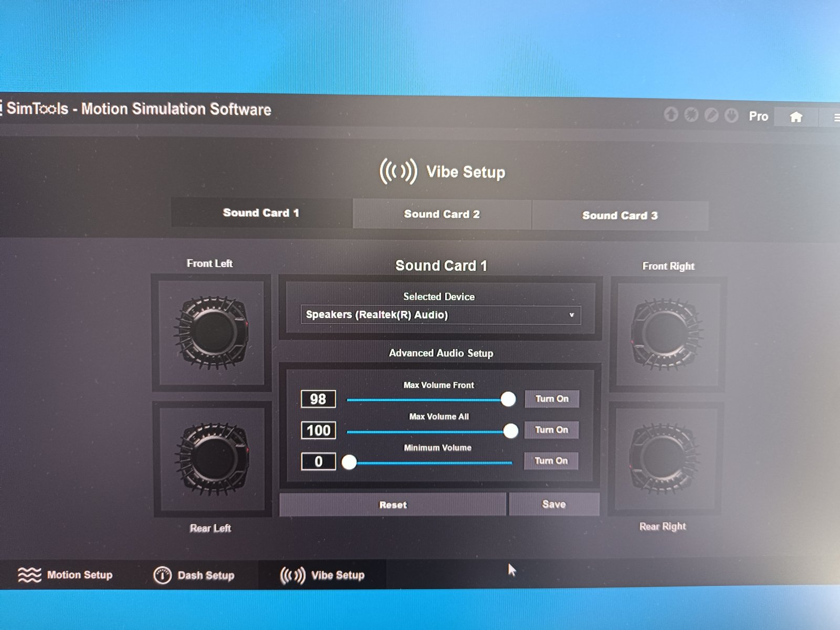Click the Max Volume All value field showing 100
This screenshot has width=840, height=630.
point(318,430)
